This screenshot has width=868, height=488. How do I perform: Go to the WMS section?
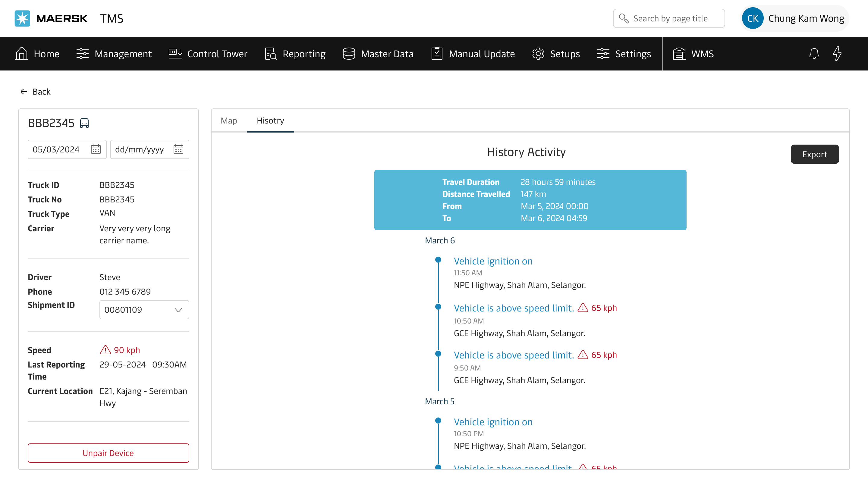coord(693,54)
